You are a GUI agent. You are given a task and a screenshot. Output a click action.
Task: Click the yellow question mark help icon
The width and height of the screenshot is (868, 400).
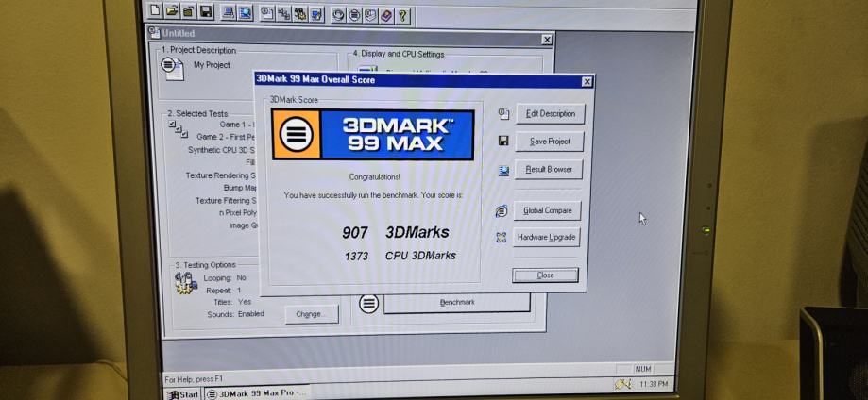pos(403,16)
